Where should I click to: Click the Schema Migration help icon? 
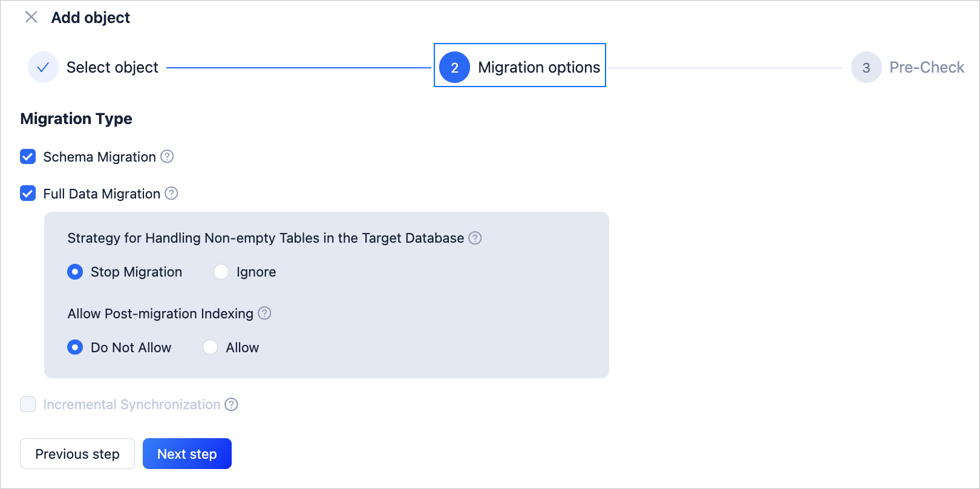(167, 157)
